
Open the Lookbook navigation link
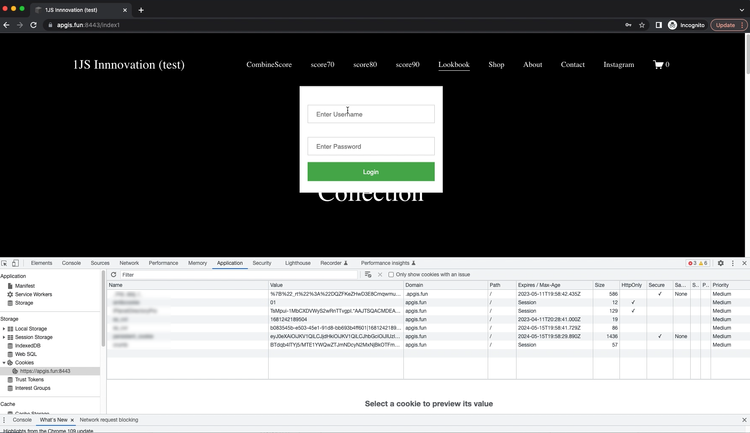(x=453, y=65)
